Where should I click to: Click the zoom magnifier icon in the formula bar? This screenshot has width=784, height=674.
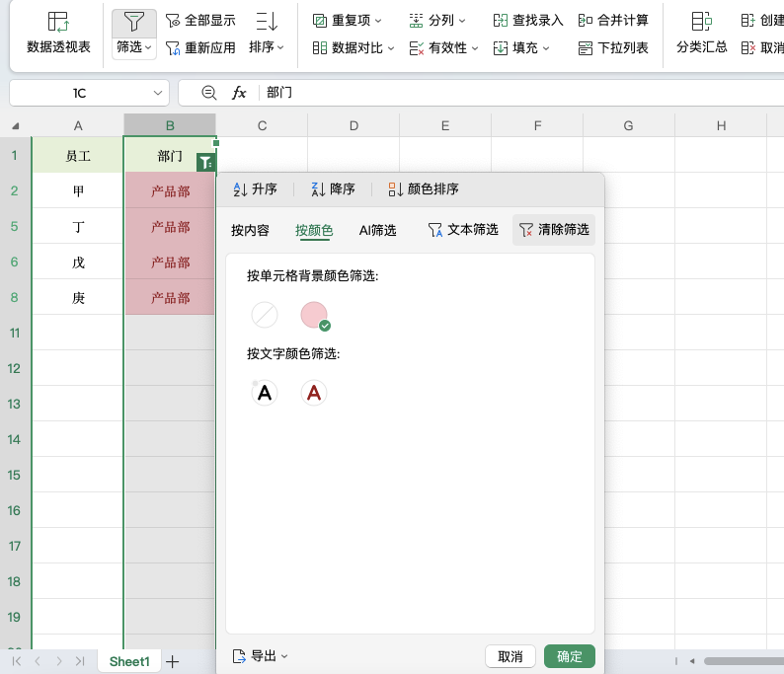pos(208,93)
